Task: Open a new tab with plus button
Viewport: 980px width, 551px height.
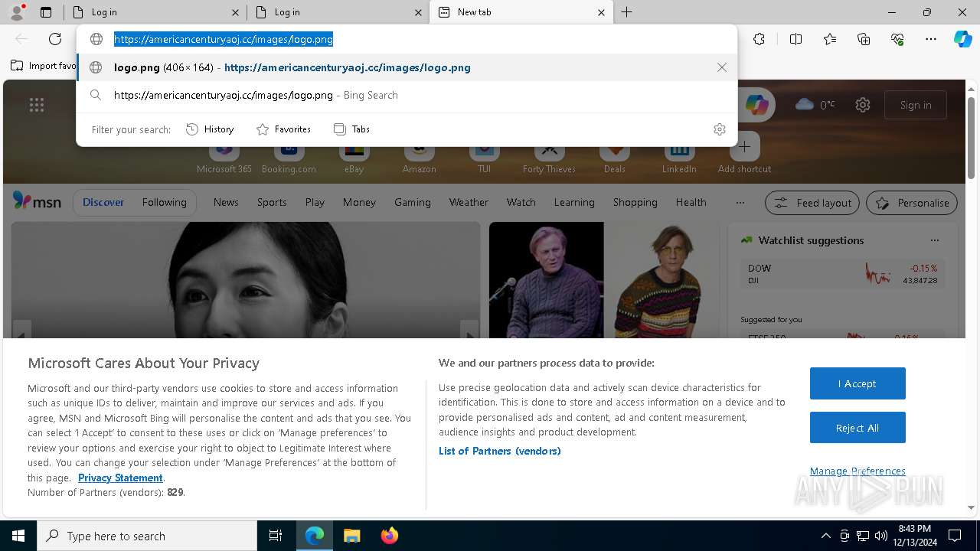Action: (627, 12)
